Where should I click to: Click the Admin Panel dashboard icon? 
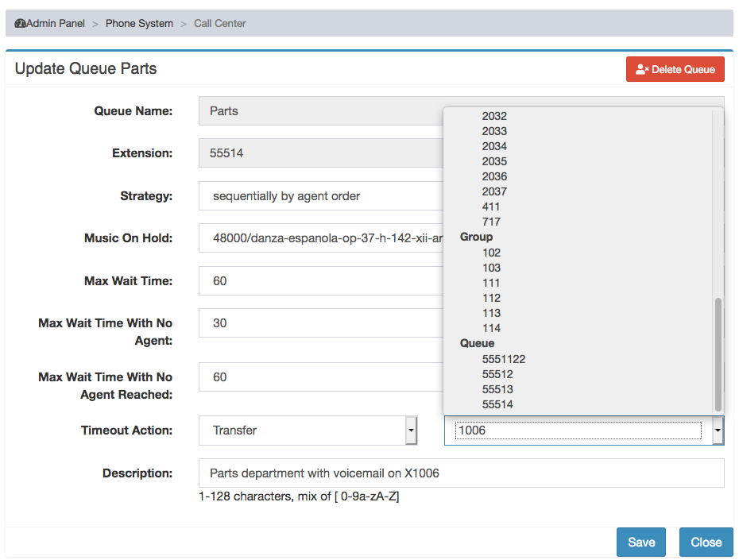pyautogui.click(x=21, y=23)
